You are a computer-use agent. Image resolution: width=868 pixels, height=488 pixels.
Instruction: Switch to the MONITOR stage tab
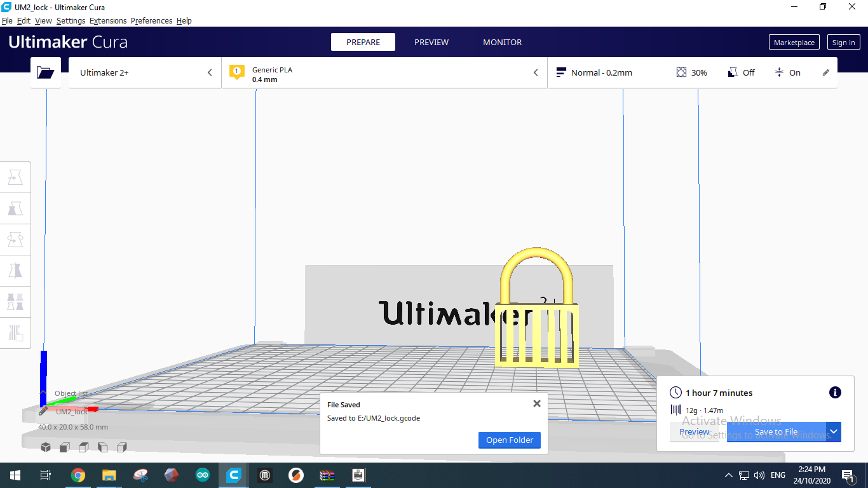[502, 42]
